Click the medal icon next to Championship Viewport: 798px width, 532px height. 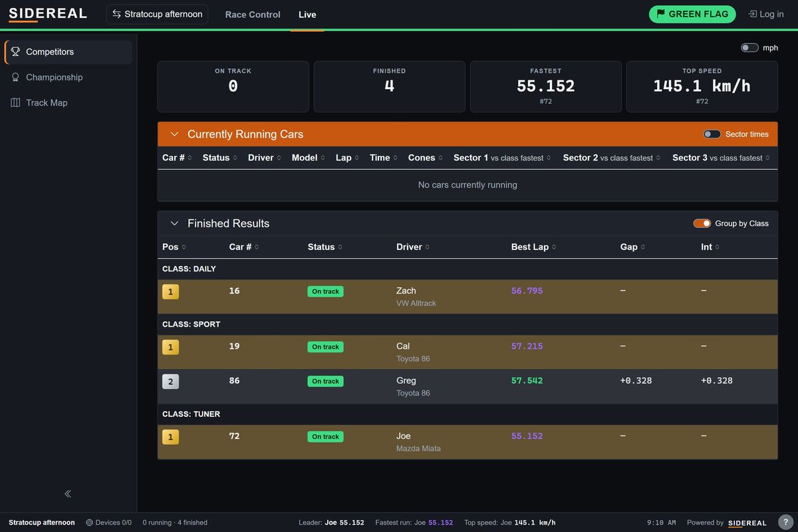coord(15,77)
